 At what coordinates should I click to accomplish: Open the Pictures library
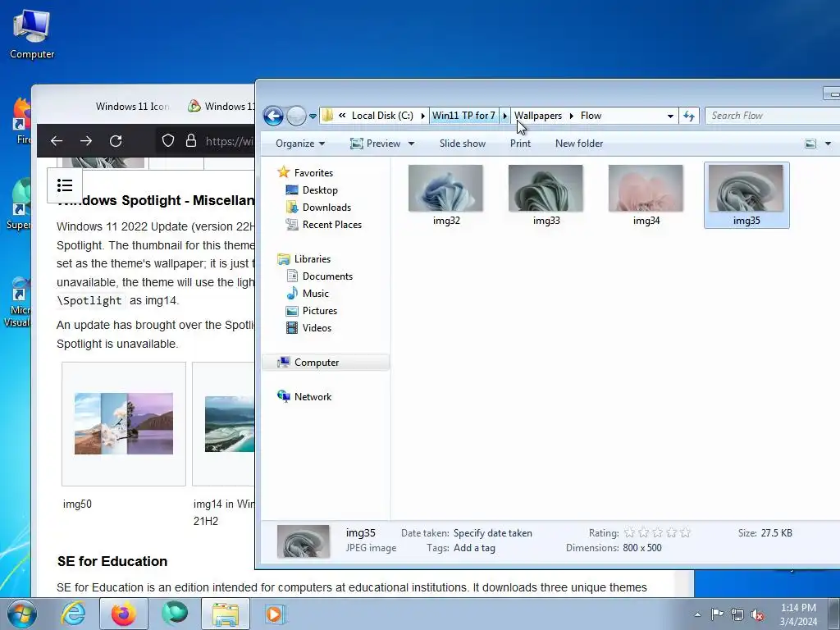pyautogui.click(x=319, y=311)
